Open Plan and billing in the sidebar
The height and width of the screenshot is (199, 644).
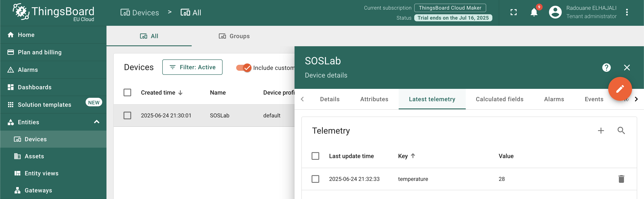click(53, 52)
